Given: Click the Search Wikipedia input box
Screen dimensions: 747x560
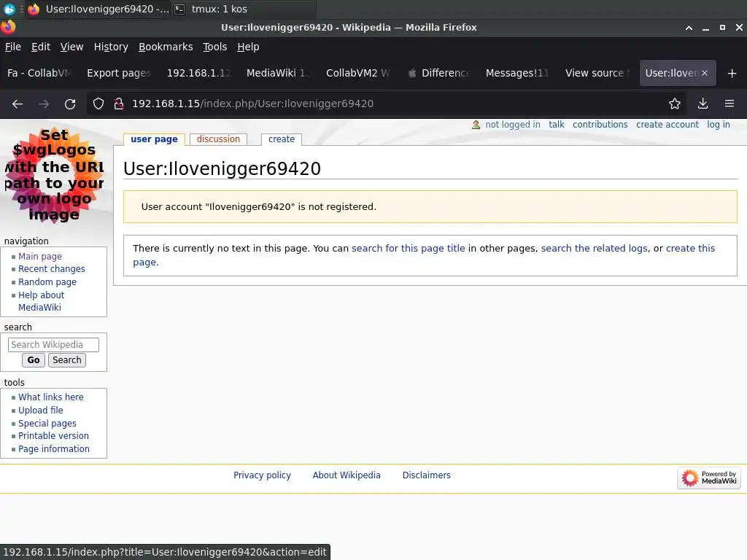Looking at the screenshot, I should (53, 345).
